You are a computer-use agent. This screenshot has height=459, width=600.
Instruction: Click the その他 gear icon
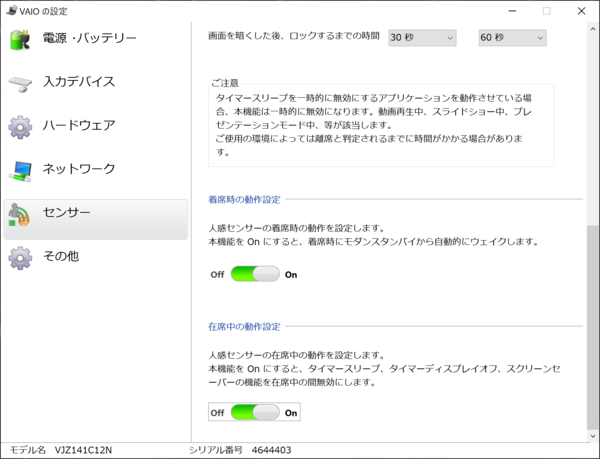pos(20,258)
